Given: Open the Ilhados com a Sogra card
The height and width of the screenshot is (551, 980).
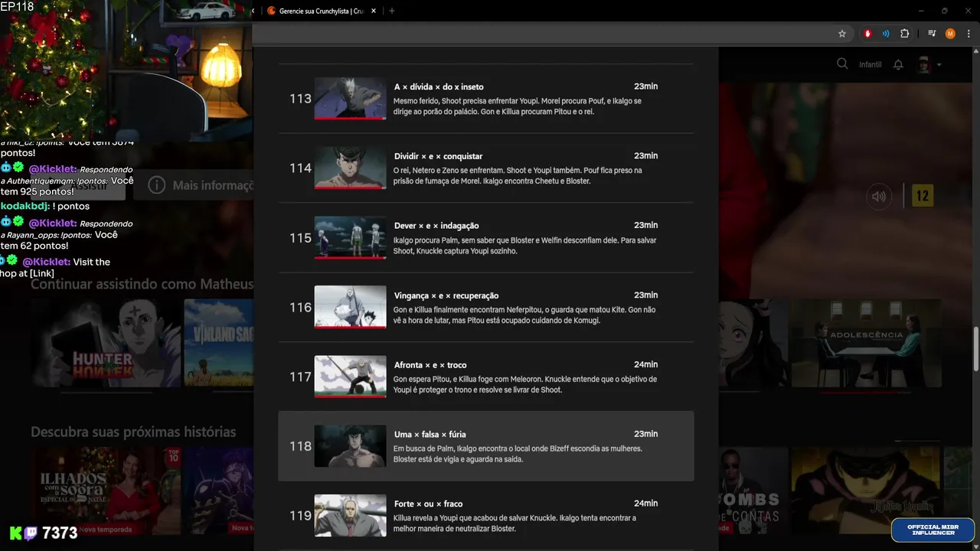Looking at the screenshot, I should coord(106,491).
